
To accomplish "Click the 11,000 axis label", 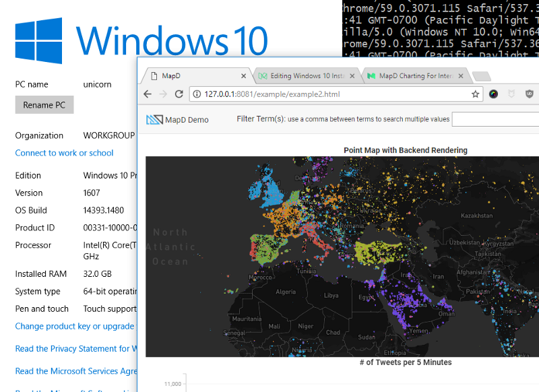I will pyautogui.click(x=172, y=384).
